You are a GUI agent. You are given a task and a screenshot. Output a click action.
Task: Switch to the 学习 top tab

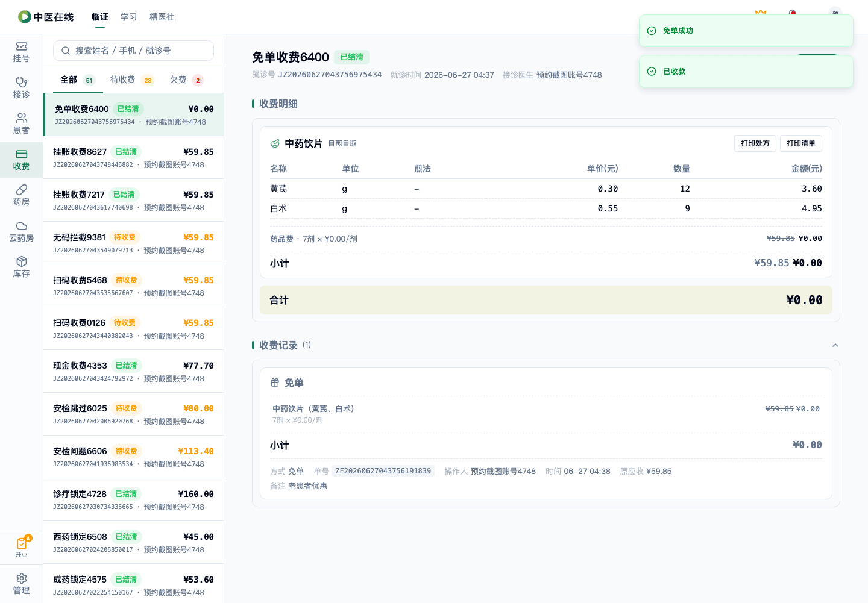coord(129,17)
